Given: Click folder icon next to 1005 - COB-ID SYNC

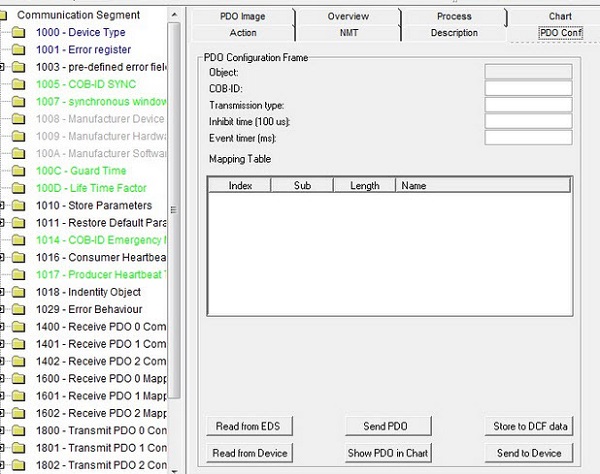Looking at the screenshot, I should tap(19, 85).
